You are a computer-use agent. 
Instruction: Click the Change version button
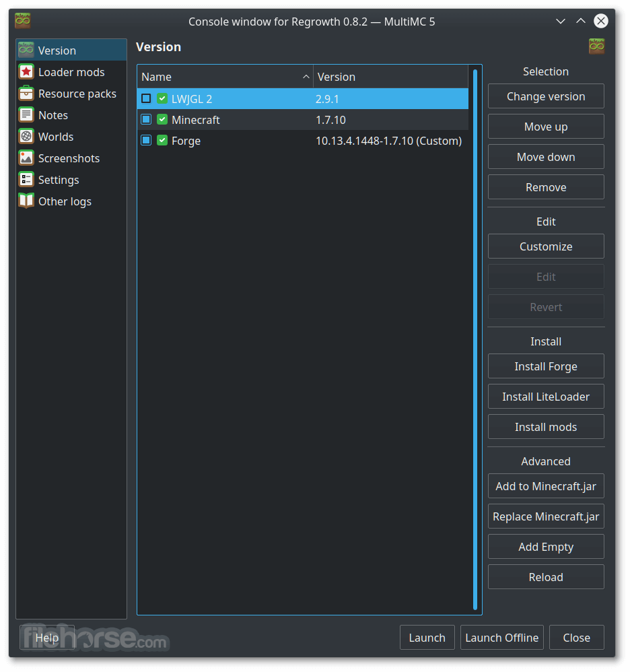(x=546, y=96)
